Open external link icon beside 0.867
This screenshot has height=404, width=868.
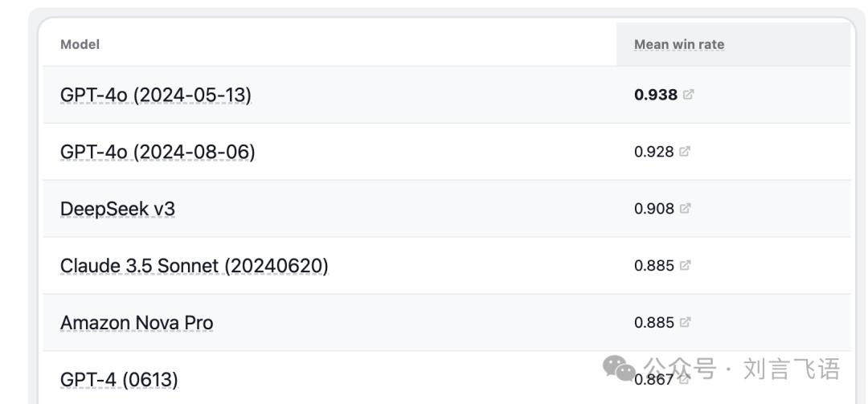[x=685, y=379]
